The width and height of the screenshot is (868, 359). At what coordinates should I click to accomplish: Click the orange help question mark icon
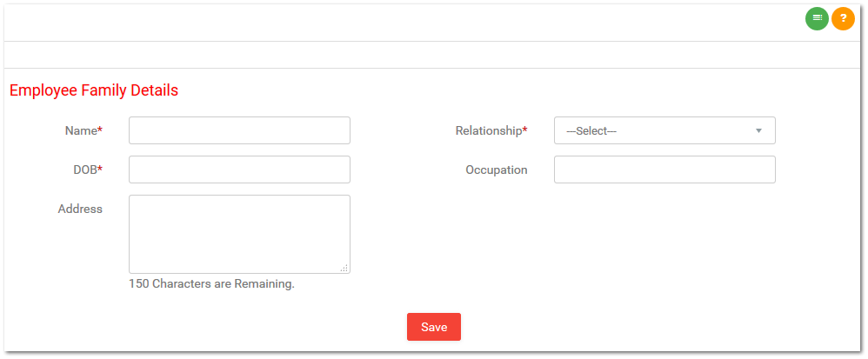coord(843,19)
